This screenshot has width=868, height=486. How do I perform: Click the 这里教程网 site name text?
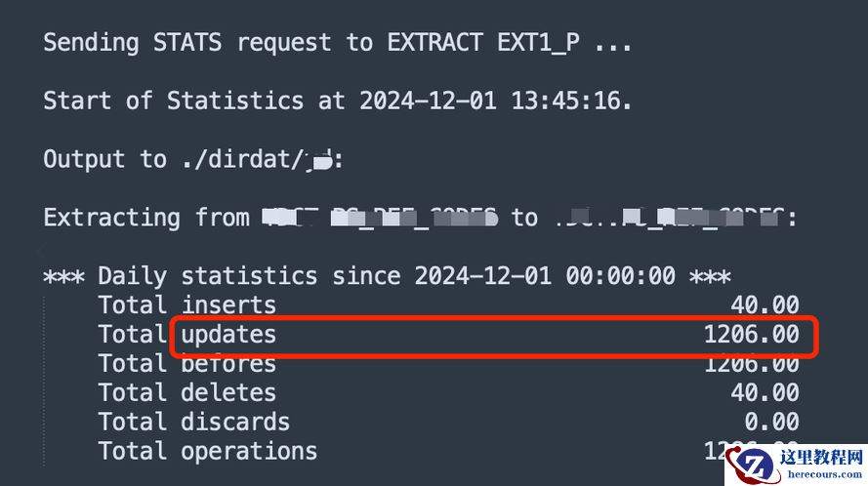click(x=817, y=457)
